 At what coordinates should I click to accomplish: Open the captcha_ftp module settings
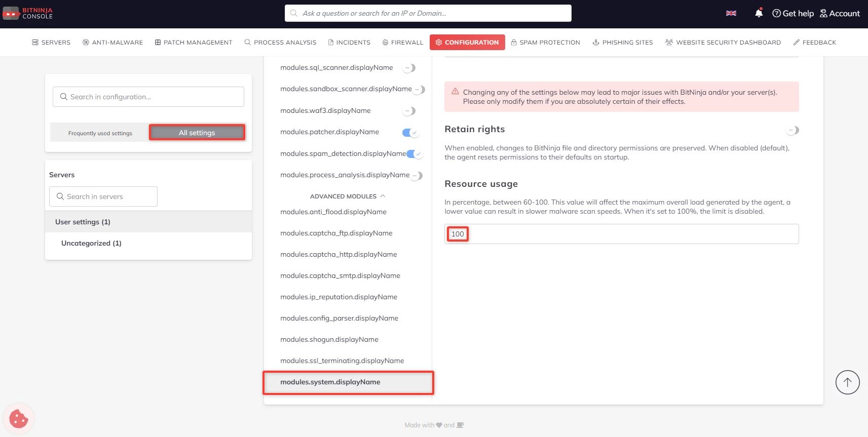coord(336,233)
